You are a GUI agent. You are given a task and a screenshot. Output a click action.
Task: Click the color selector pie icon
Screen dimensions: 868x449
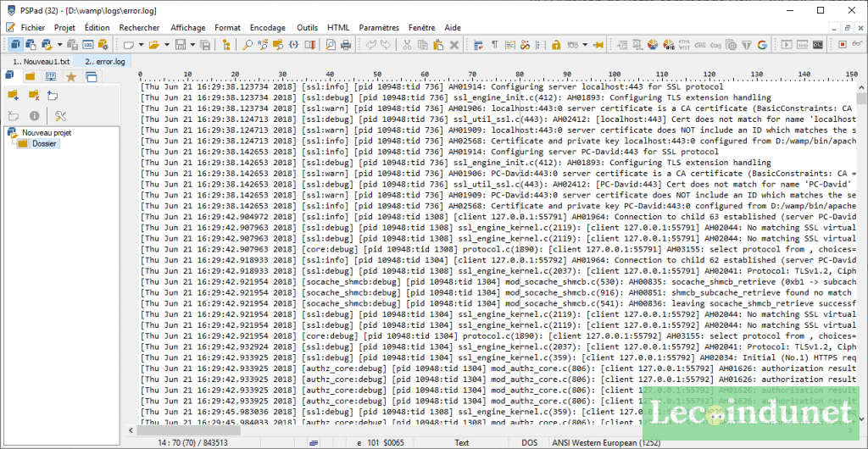coord(652,45)
